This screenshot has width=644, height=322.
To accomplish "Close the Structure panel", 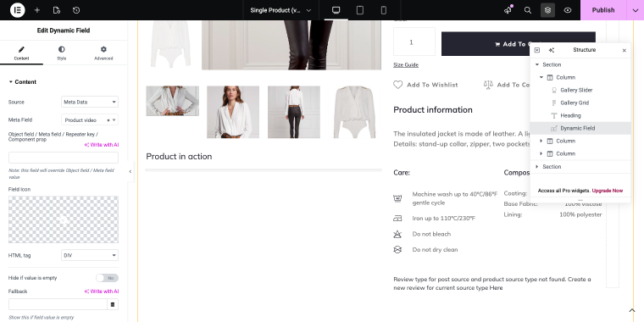I will coord(625,50).
